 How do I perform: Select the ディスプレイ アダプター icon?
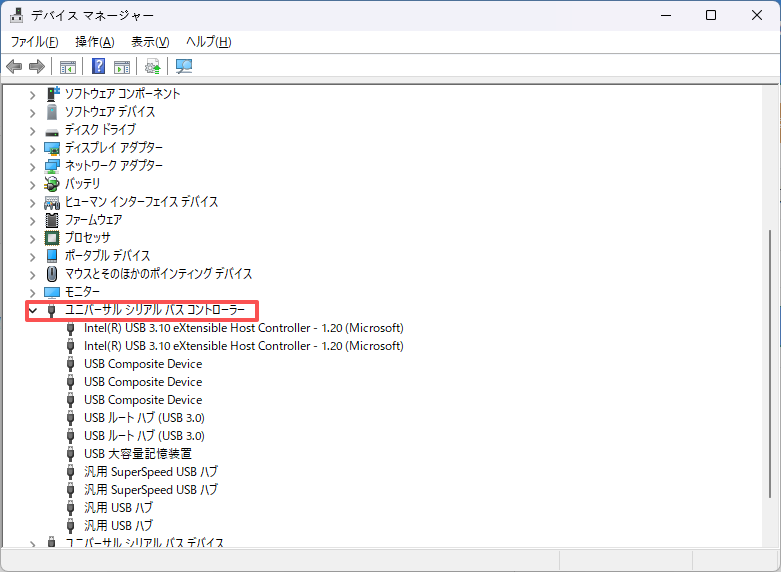52,148
